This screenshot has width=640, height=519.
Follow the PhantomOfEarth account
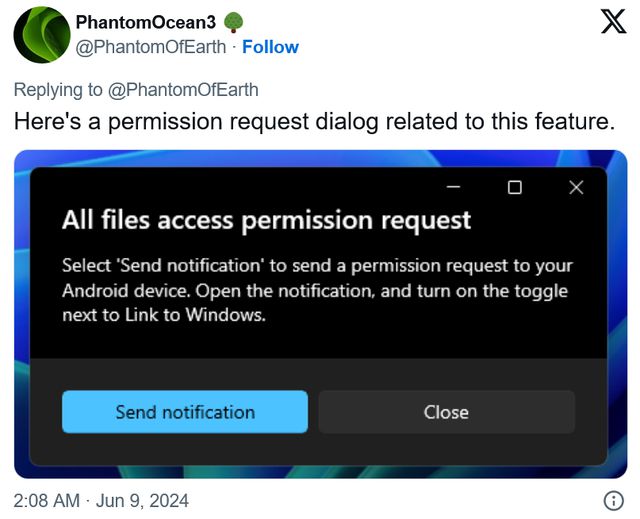(x=270, y=47)
